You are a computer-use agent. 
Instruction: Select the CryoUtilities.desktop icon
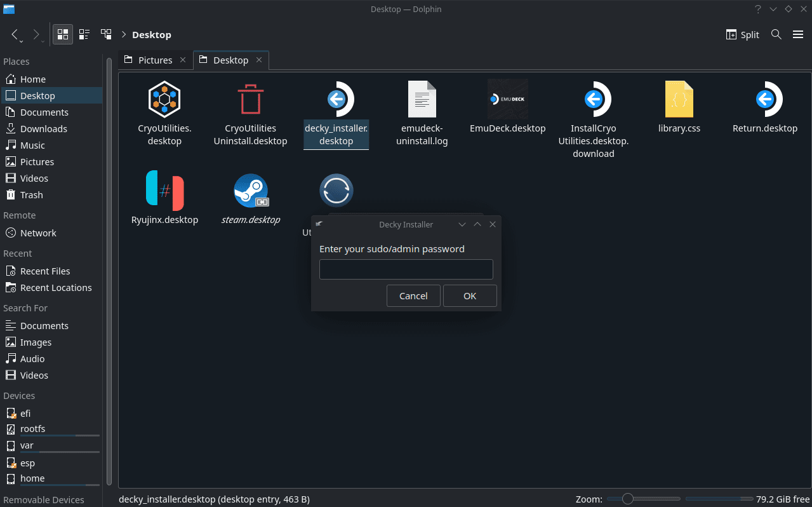[164, 100]
